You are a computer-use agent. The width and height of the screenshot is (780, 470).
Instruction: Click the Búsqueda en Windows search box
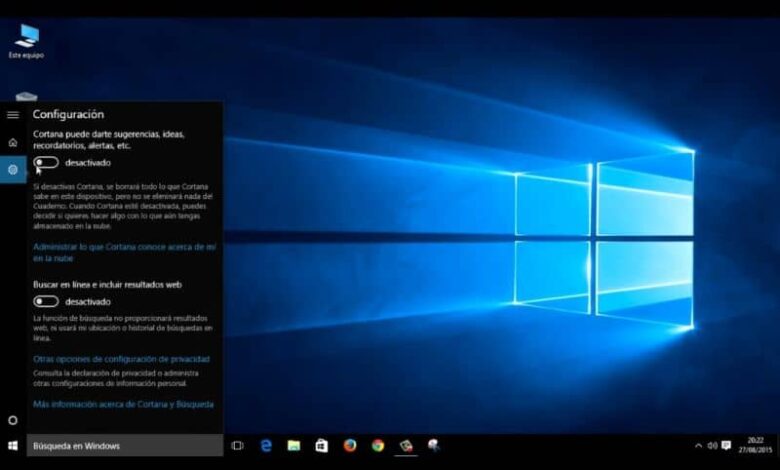point(125,446)
